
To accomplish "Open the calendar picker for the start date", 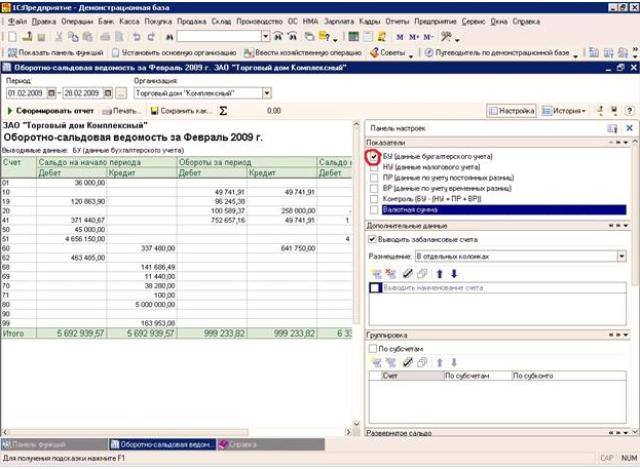I will (x=51, y=93).
